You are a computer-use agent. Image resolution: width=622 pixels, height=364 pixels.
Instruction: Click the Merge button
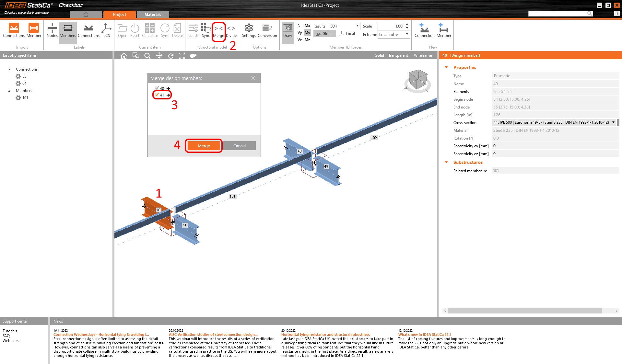[x=204, y=146]
